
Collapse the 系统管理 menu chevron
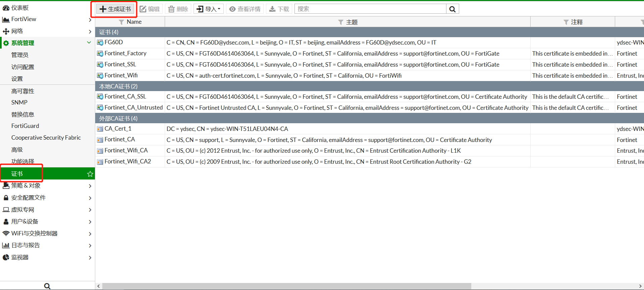pyautogui.click(x=89, y=43)
